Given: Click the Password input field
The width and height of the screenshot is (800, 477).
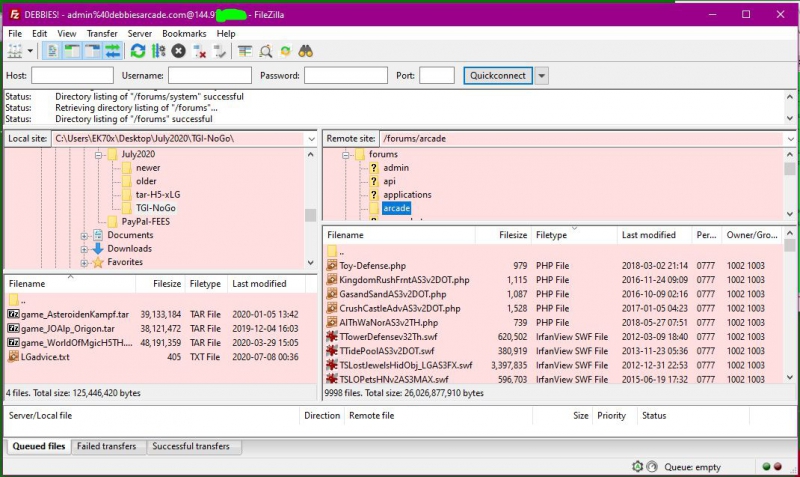Looking at the screenshot, I should click(345, 76).
